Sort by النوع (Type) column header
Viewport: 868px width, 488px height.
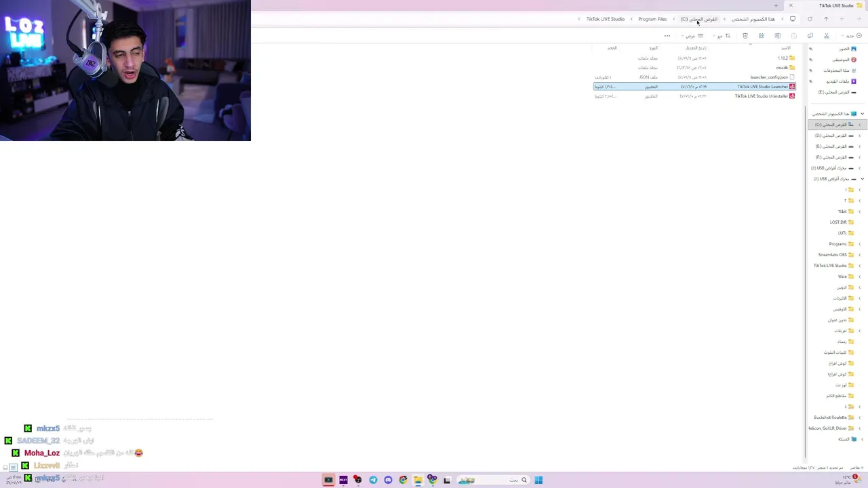(x=653, y=48)
